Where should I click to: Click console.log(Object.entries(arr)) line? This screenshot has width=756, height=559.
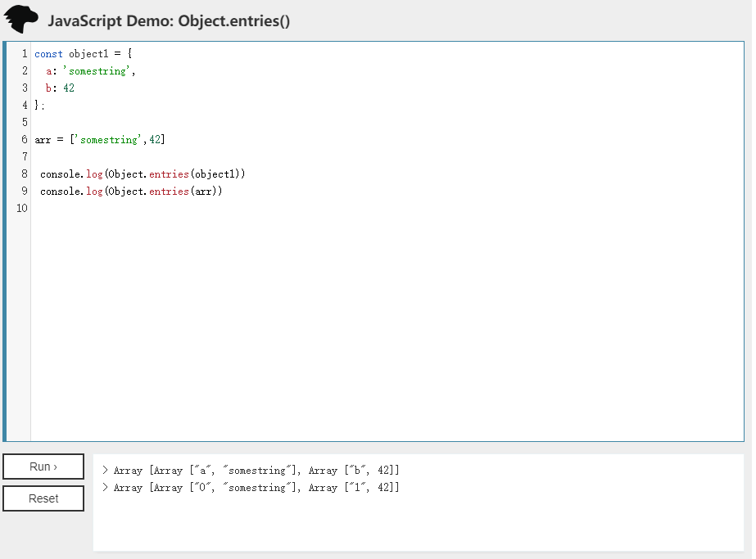pyautogui.click(x=131, y=192)
